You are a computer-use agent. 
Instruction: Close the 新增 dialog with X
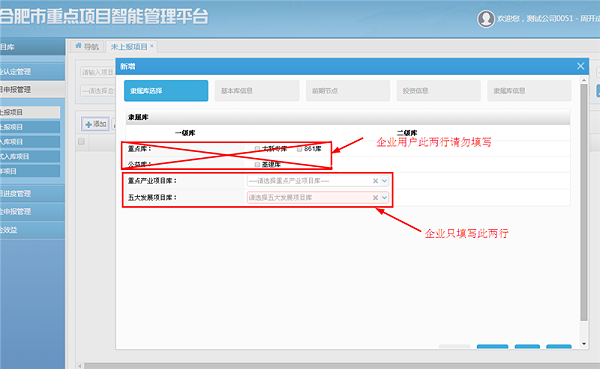click(580, 66)
